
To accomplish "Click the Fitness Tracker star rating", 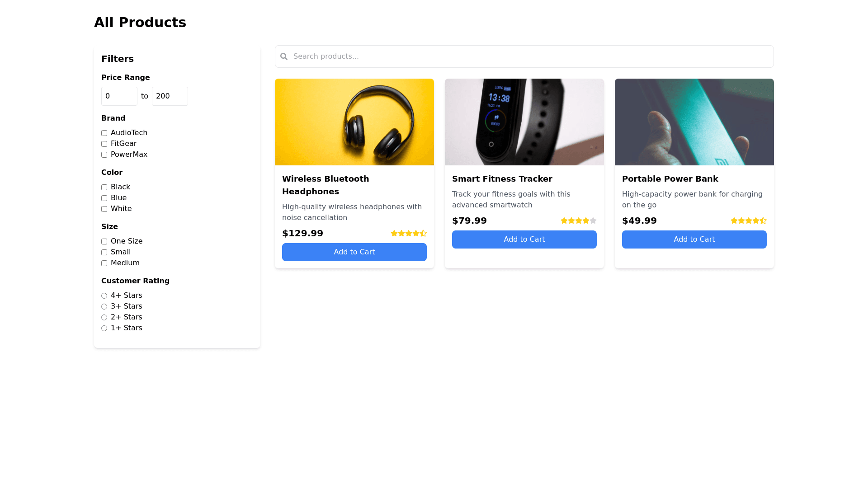I will pyautogui.click(x=578, y=221).
